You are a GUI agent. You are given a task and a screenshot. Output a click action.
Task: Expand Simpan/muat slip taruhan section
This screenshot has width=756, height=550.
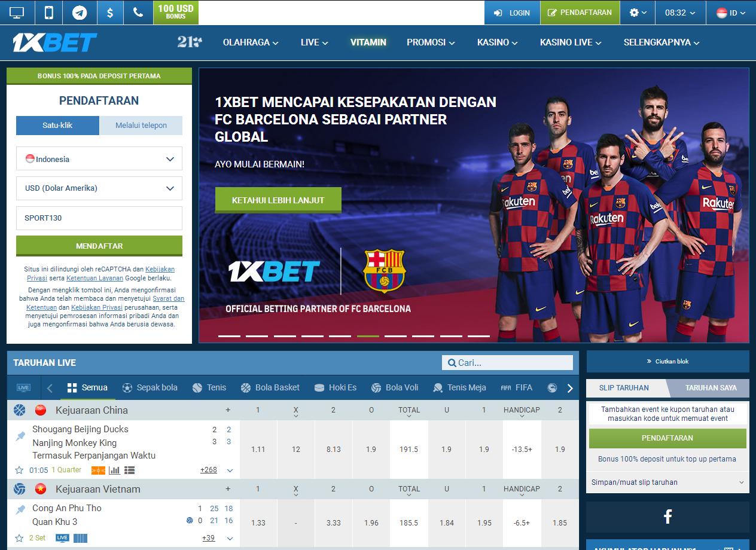point(667,482)
